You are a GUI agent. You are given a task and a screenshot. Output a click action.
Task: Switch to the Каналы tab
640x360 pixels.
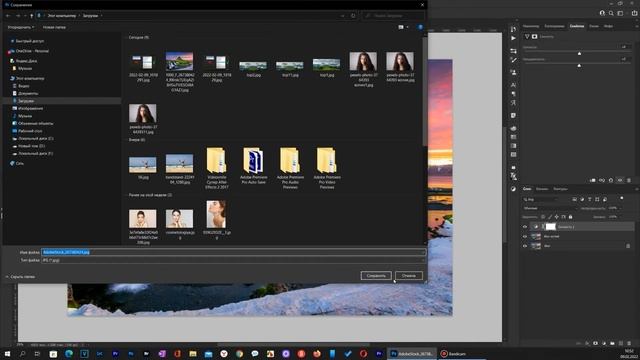[x=542, y=189]
